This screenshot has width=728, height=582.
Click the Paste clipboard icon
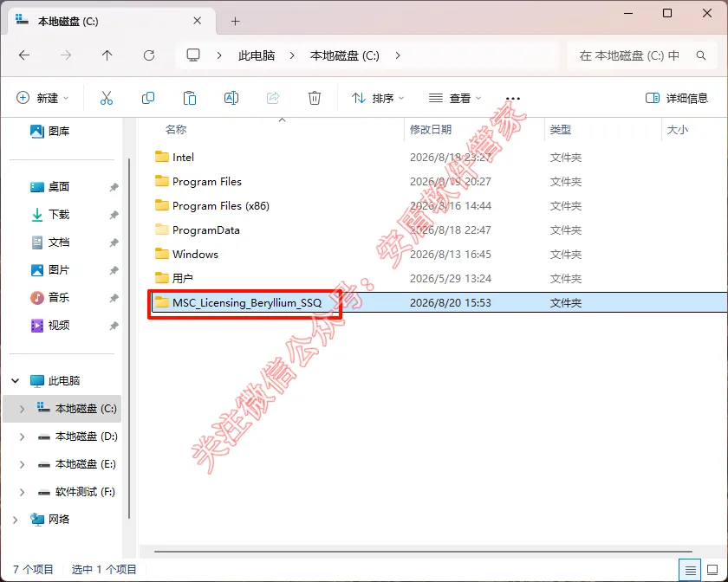pyautogui.click(x=190, y=98)
